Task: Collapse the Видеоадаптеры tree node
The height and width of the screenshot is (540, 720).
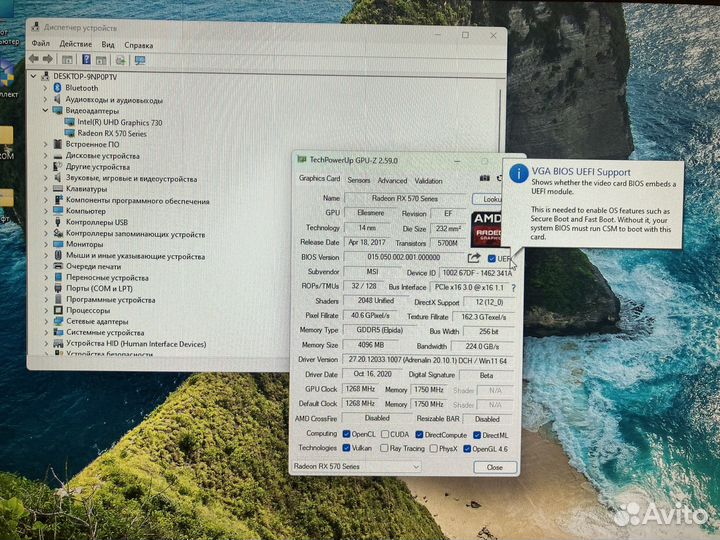Action: pos(45,111)
